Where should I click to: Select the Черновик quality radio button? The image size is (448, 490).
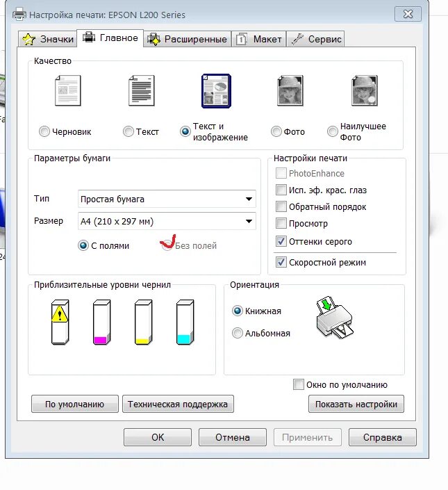pyautogui.click(x=44, y=131)
